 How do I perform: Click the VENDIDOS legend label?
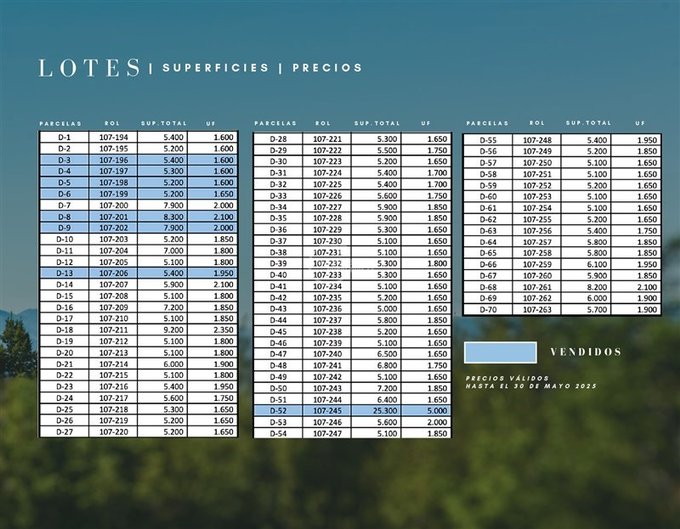(x=586, y=352)
